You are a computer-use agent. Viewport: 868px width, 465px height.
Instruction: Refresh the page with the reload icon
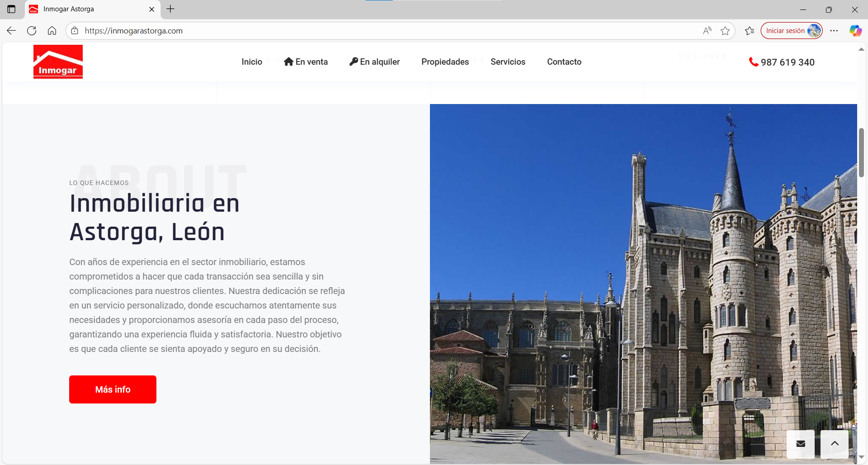click(31, 30)
